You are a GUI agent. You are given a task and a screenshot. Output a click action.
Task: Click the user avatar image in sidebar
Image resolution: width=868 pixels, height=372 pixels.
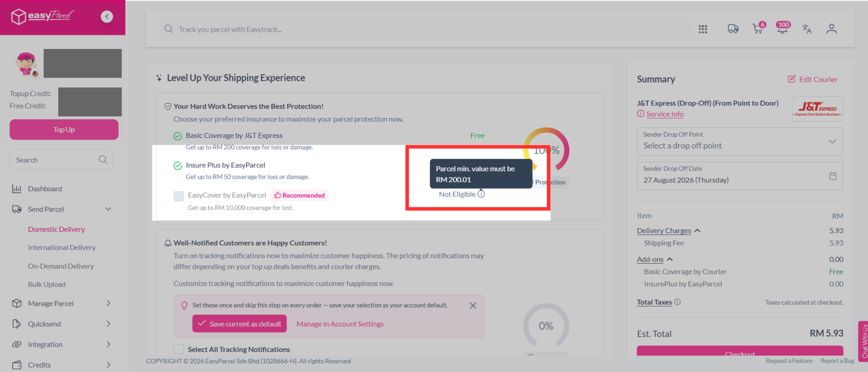point(26,64)
